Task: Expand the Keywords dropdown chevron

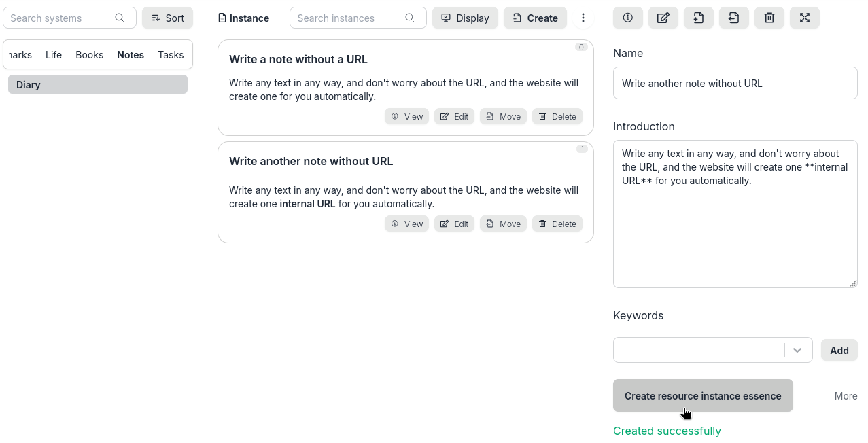Action: pyautogui.click(x=797, y=350)
